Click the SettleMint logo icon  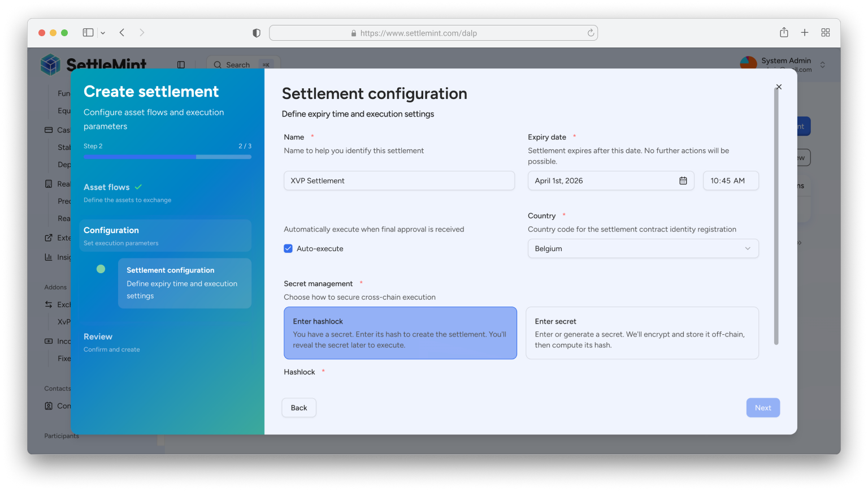coord(50,64)
